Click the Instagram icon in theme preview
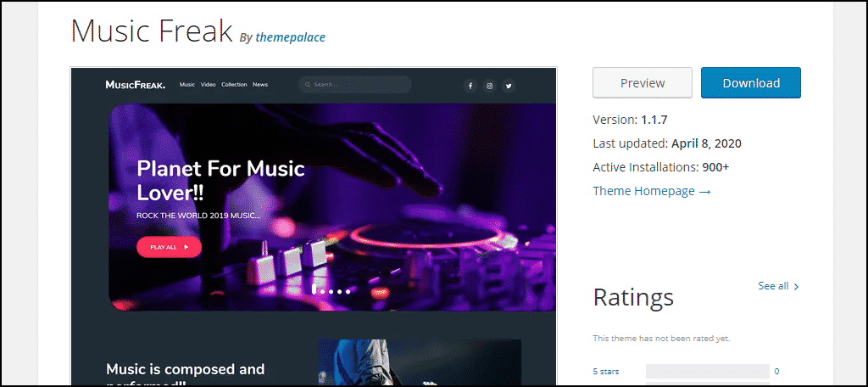The image size is (868, 387). point(489,86)
